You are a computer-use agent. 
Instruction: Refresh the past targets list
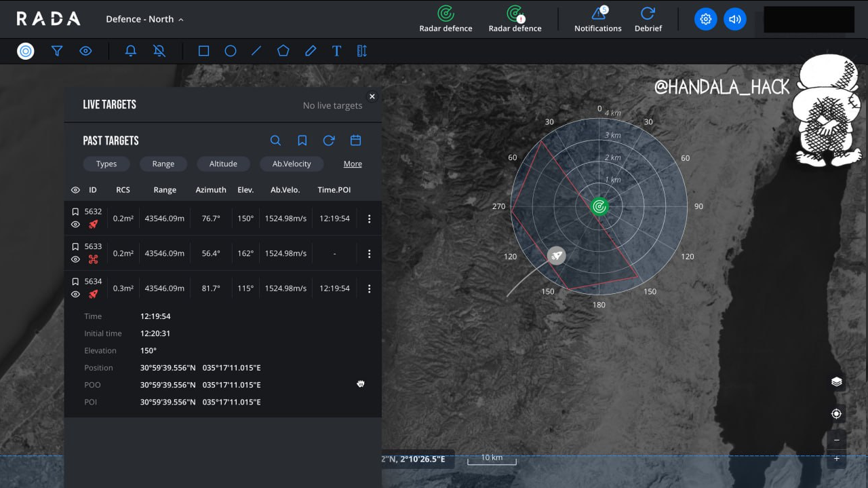tap(329, 140)
